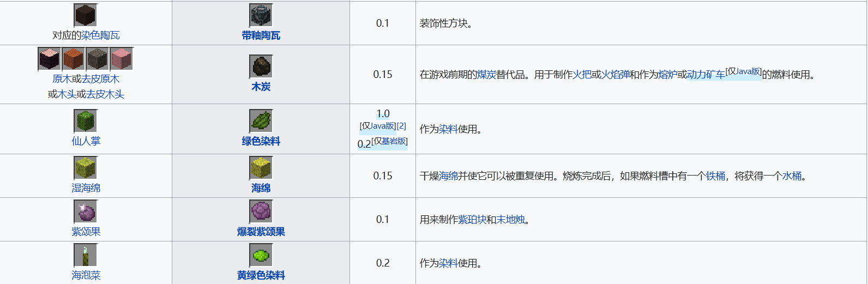Image resolution: width=868 pixels, height=284 pixels.
Task: Open the 湿海绵 ingredient link
Action: click(x=86, y=188)
